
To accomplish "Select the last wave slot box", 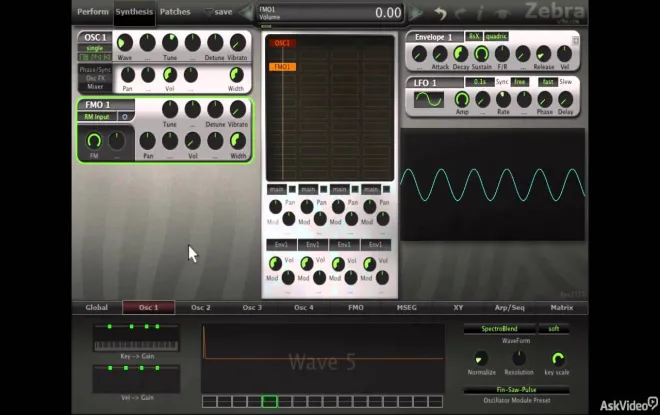I will point(435,402).
